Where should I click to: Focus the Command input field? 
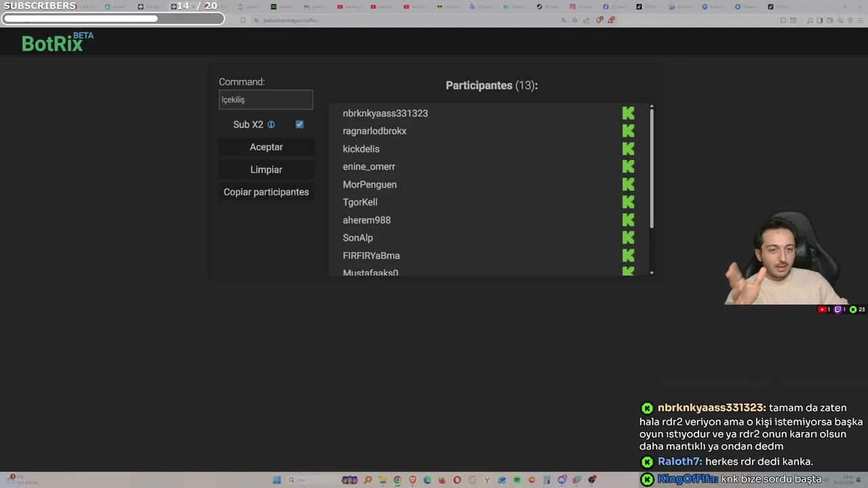coord(266,100)
